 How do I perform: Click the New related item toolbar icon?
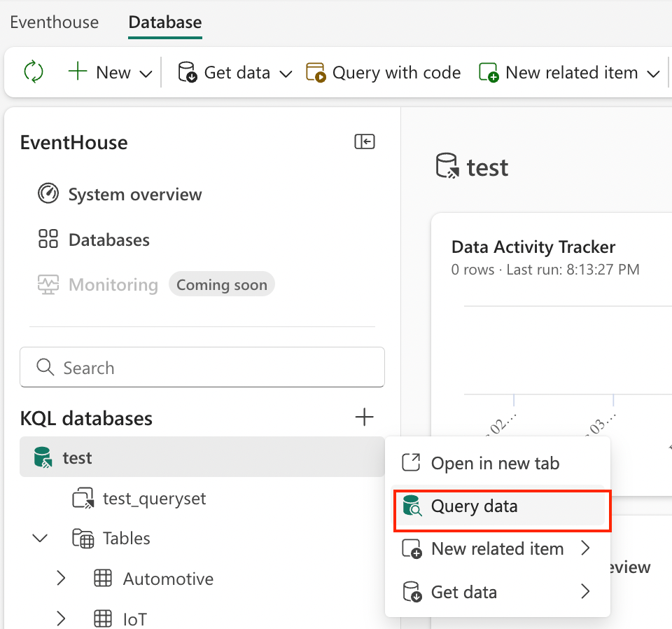click(489, 72)
